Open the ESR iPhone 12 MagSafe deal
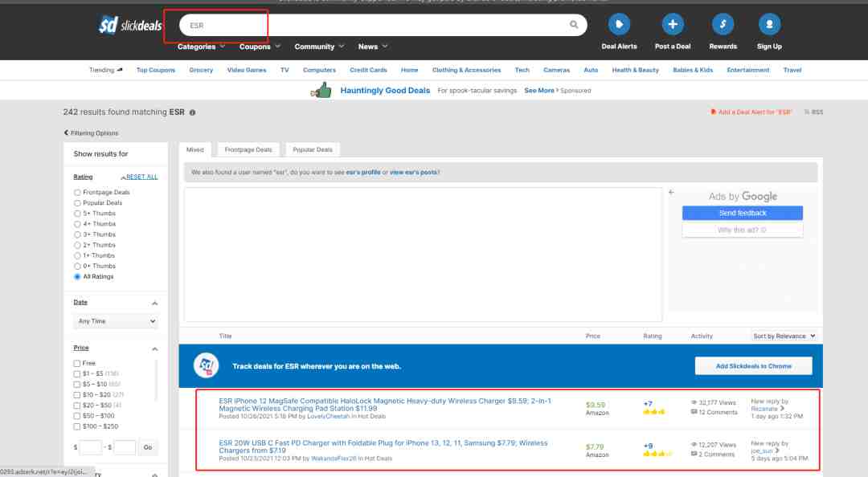This screenshot has height=477, width=868. click(385, 405)
